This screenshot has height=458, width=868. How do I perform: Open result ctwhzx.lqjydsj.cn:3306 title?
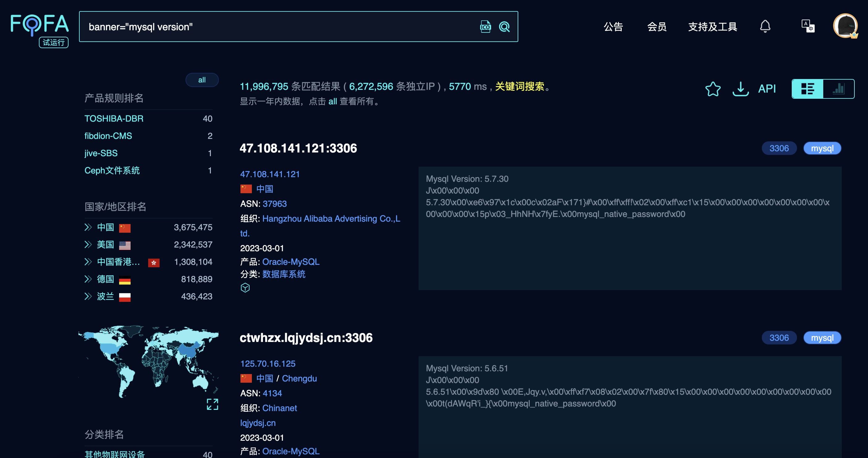click(306, 338)
